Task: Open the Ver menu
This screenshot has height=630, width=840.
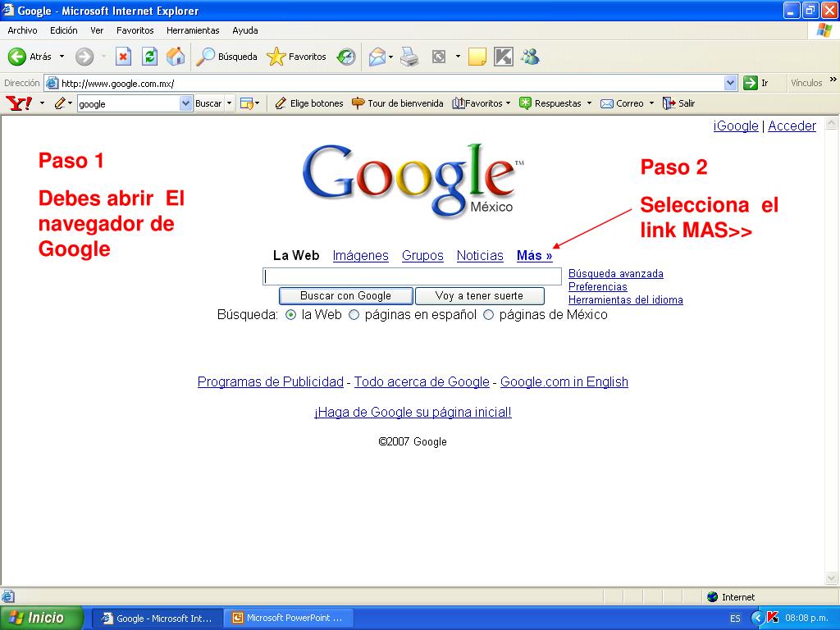Action: pos(97,30)
